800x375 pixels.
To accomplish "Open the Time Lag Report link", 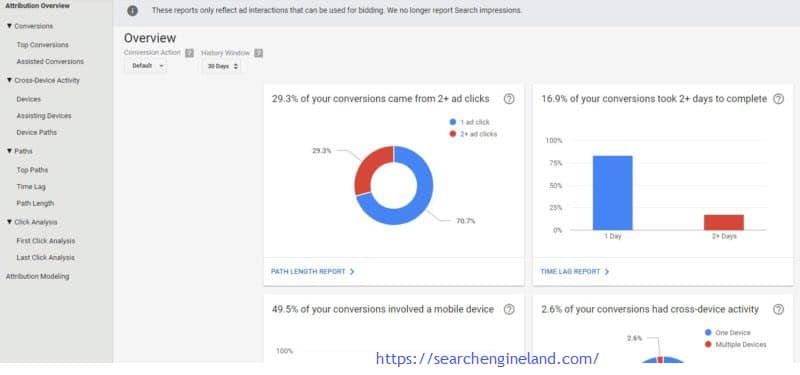I will coord(570,272).
